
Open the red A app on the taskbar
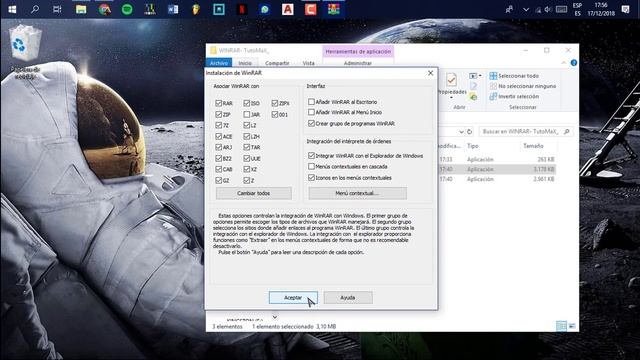[288, 9]
